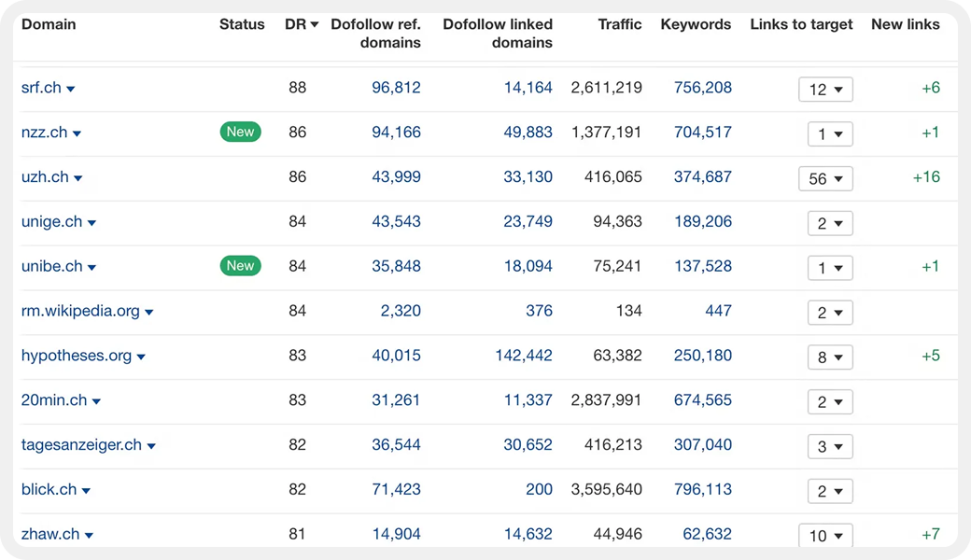This screenshot has height=560, width=971.
Task: Click rm.wikipedia.org ref. domains 2,320
Action: 401,311
